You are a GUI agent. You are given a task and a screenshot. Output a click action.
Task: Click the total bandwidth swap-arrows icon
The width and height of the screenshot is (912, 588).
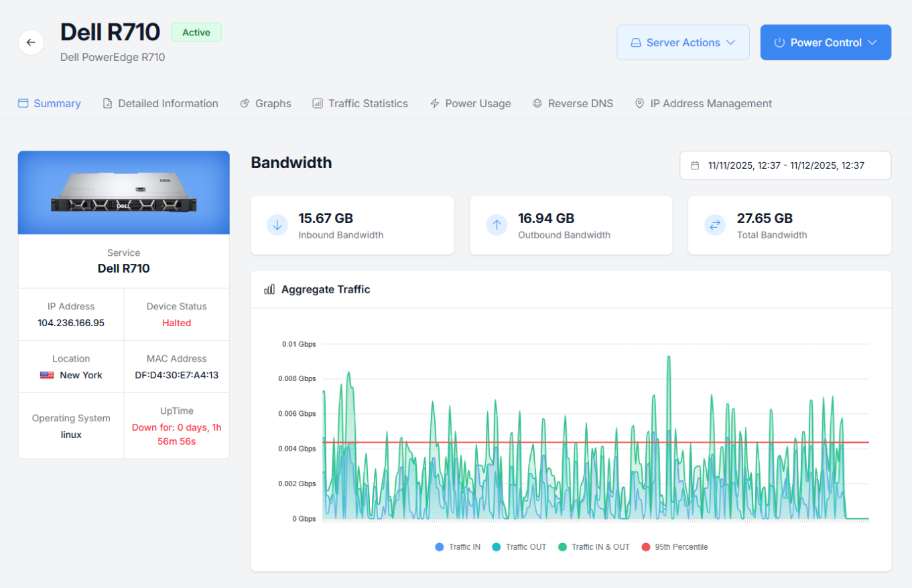coord(715,225)
